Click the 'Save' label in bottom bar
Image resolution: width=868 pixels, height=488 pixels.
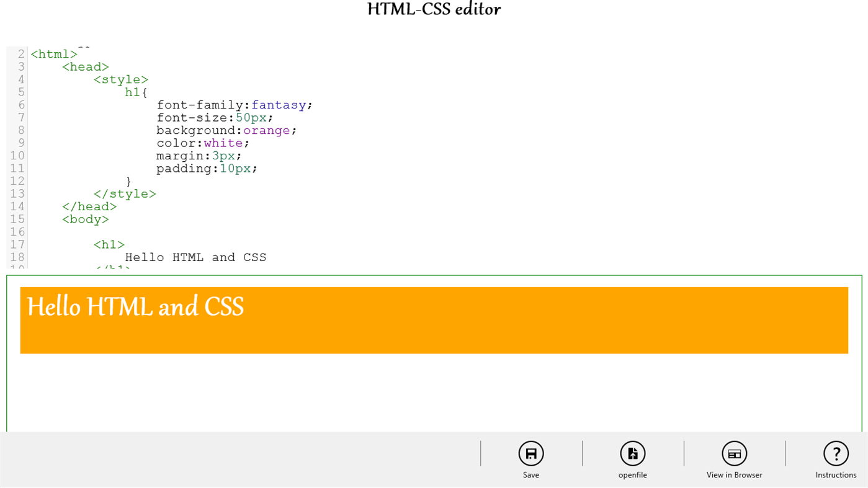pyautogui.click(x=531, y=475)
